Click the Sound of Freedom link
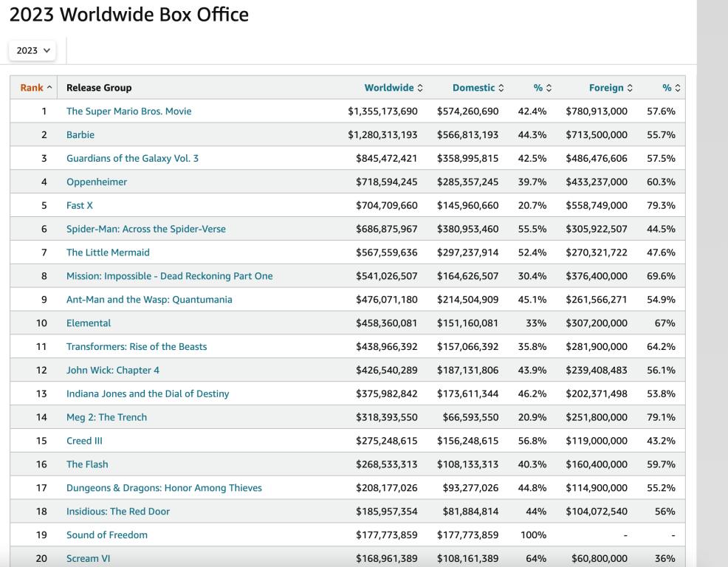Screen dimensions: 728x567 point(107,535)
